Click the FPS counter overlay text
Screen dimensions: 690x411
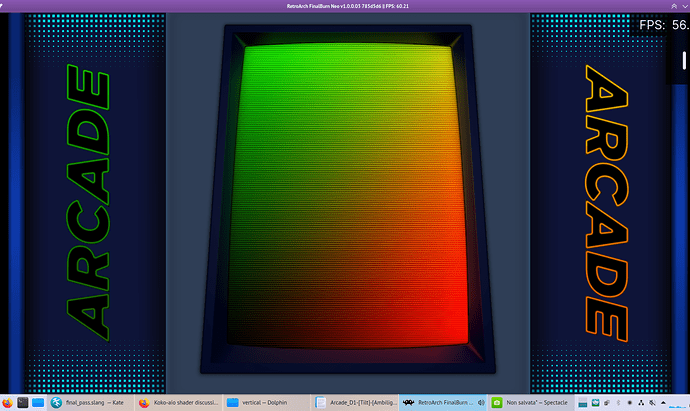662,26
